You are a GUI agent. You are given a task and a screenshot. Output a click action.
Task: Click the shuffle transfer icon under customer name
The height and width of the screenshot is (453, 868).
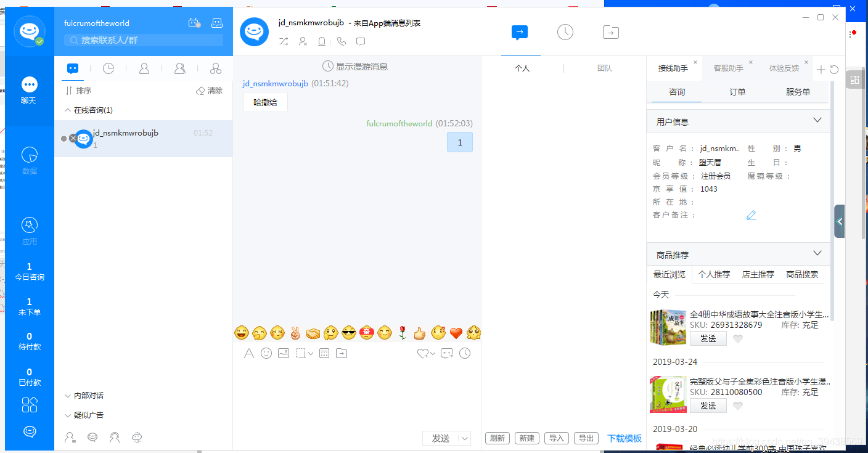coord(284,41)
